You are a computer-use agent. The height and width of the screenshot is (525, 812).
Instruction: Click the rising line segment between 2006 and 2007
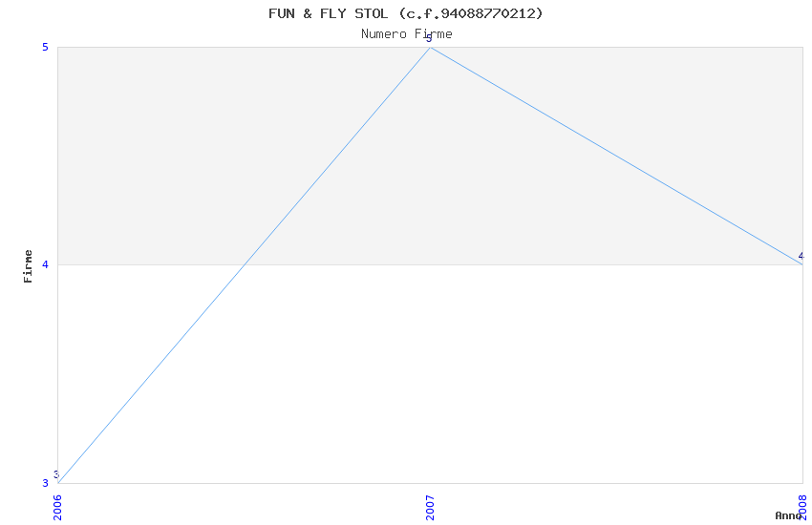point(244,265)
